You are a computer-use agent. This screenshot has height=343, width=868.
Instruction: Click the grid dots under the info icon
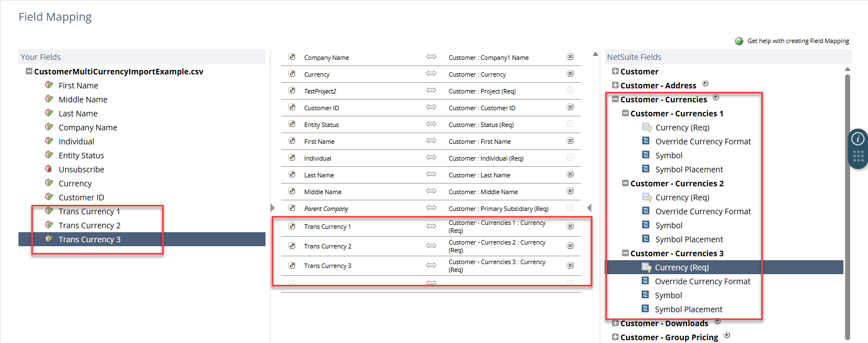pos(859,156)
